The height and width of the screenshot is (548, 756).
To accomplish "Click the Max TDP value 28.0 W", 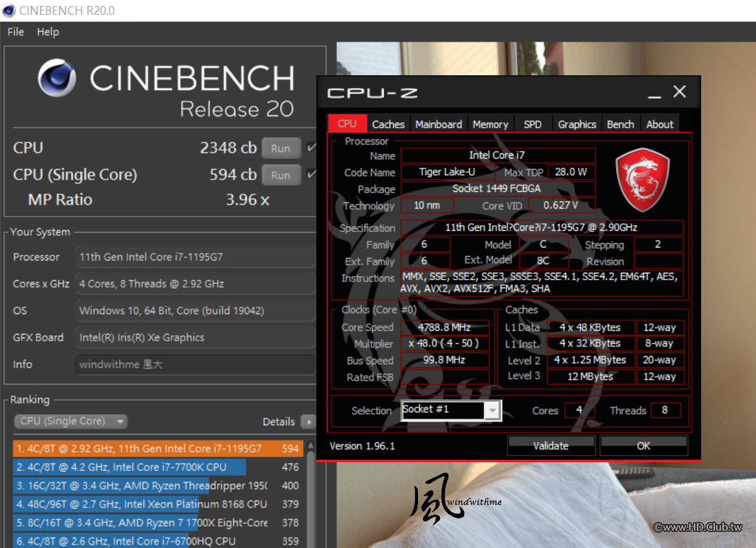I will pyautogui.click(x=570, y=172).
